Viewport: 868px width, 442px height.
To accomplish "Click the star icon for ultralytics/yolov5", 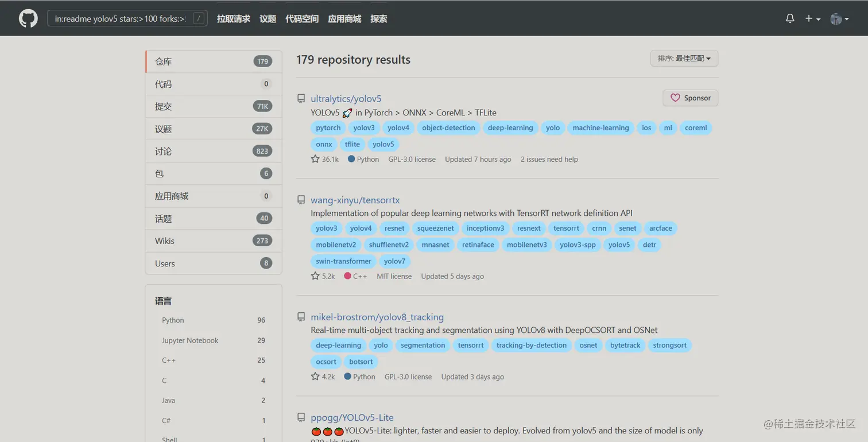I will [x=315, y=159].
